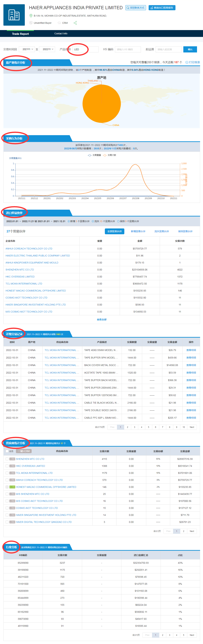Click the +CRM badge beside ANHUI COREACH TECHNOLOGY supplier

point(12,480)
